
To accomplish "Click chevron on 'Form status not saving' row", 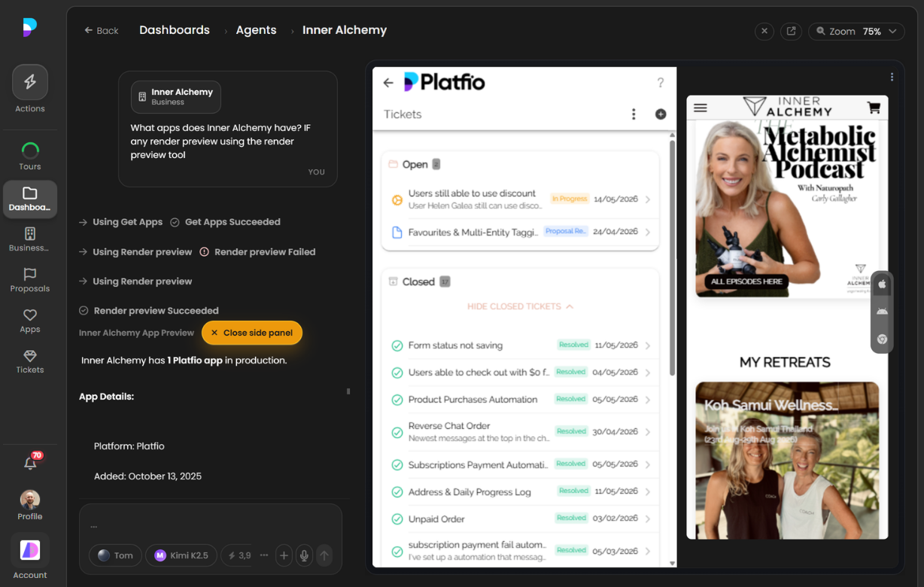I will point(648,345).
